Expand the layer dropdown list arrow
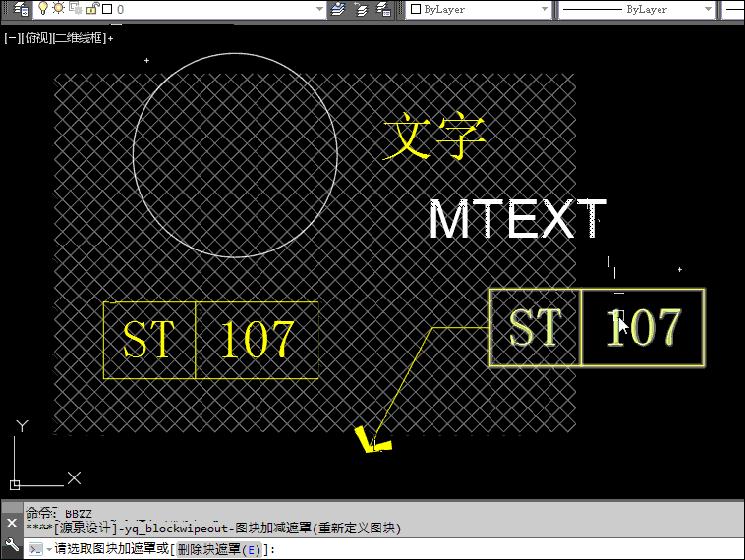745x560 pixels. [318, 9]
